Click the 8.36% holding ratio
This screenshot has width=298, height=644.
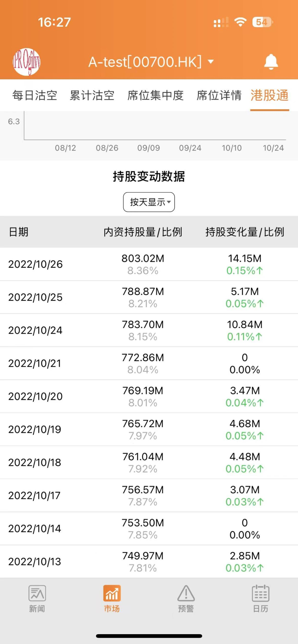(x=143, y=270)
